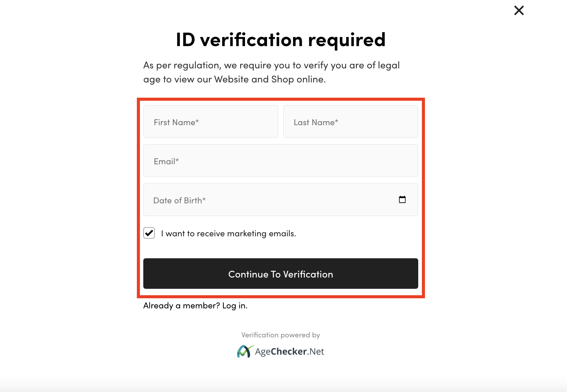
Task: Uncheck the marketing emails checkbox
Action: 149,233
